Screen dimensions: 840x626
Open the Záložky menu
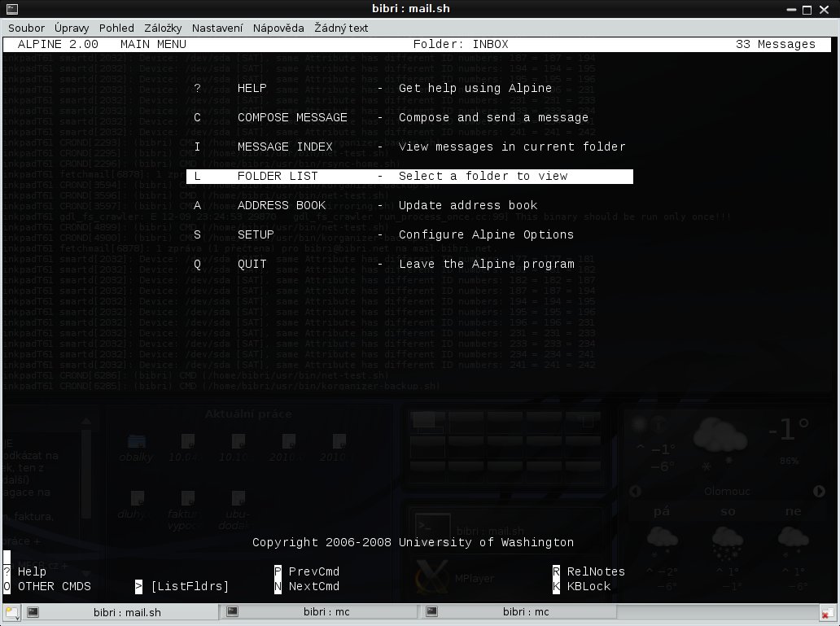coord(163,28)
